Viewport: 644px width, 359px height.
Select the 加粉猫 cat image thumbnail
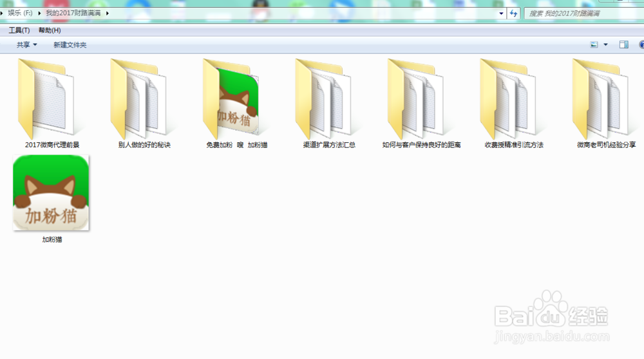tap(51, 192)
